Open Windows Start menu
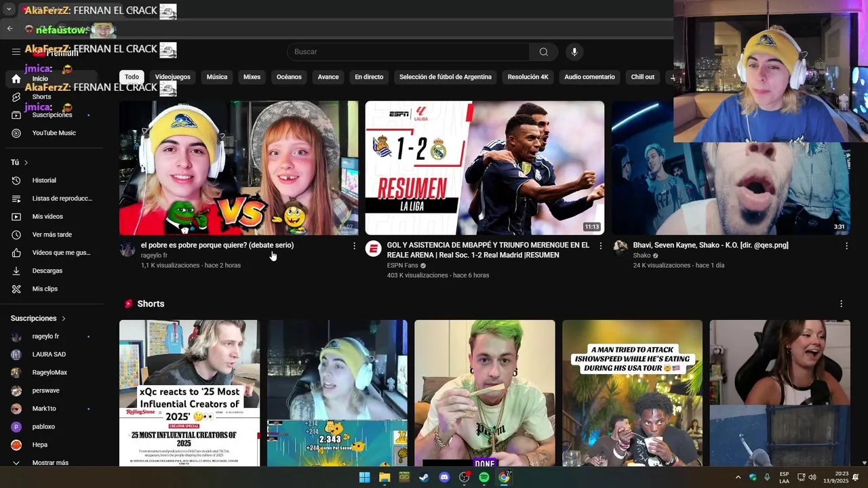Screen dimensions: 868x488 [364, 477]
